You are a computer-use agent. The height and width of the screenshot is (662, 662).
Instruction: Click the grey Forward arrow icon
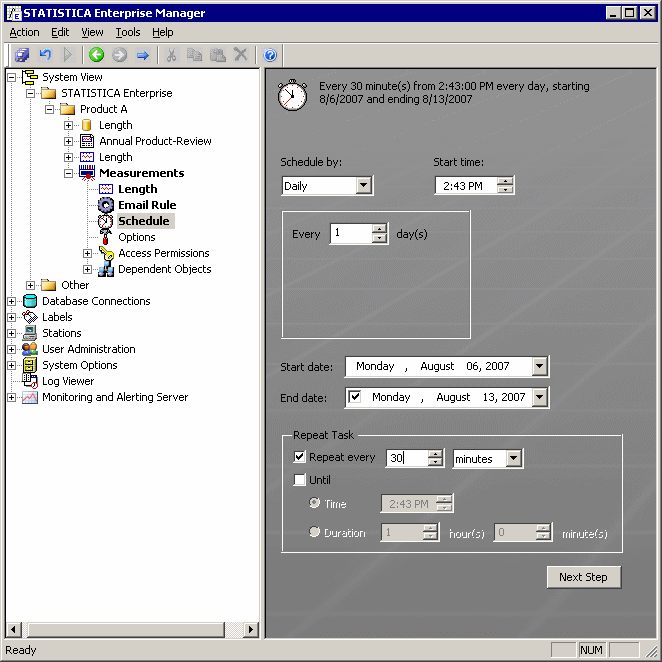(x=119, y=55)
